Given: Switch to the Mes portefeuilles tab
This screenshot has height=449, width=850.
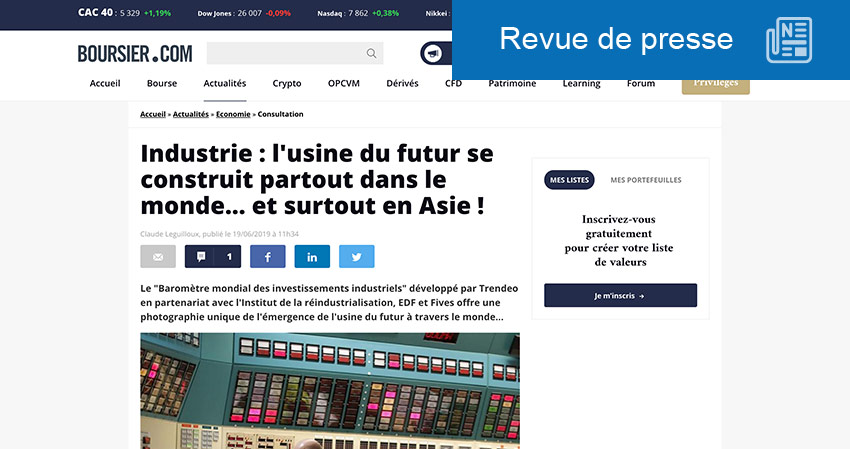Looking at the screenshot, I should point(645,180).
